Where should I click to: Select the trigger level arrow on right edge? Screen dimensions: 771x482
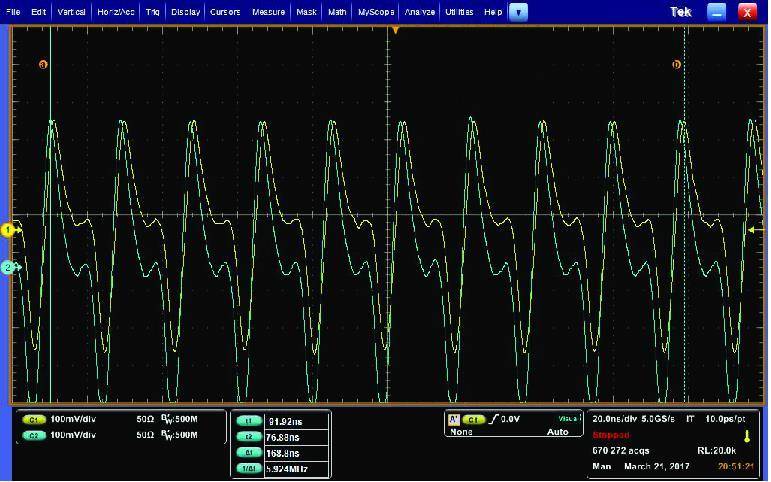pos(756,229)
